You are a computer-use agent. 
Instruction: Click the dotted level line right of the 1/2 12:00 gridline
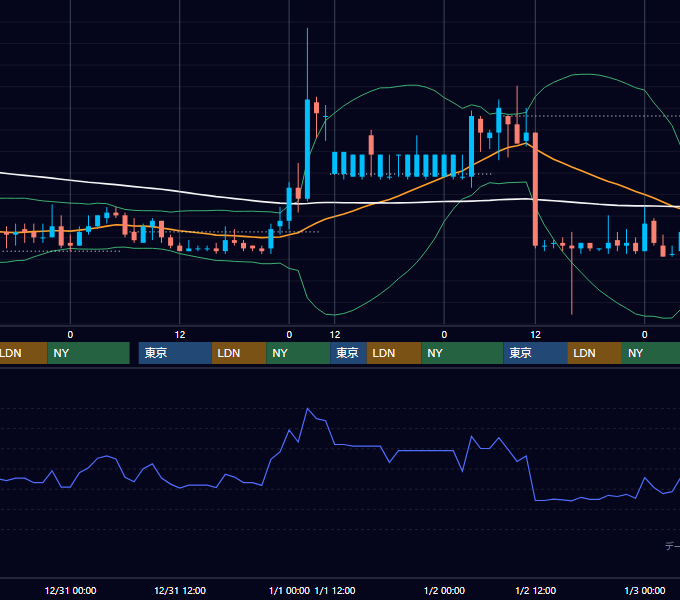pyautogui.click(x=606, y=116)
